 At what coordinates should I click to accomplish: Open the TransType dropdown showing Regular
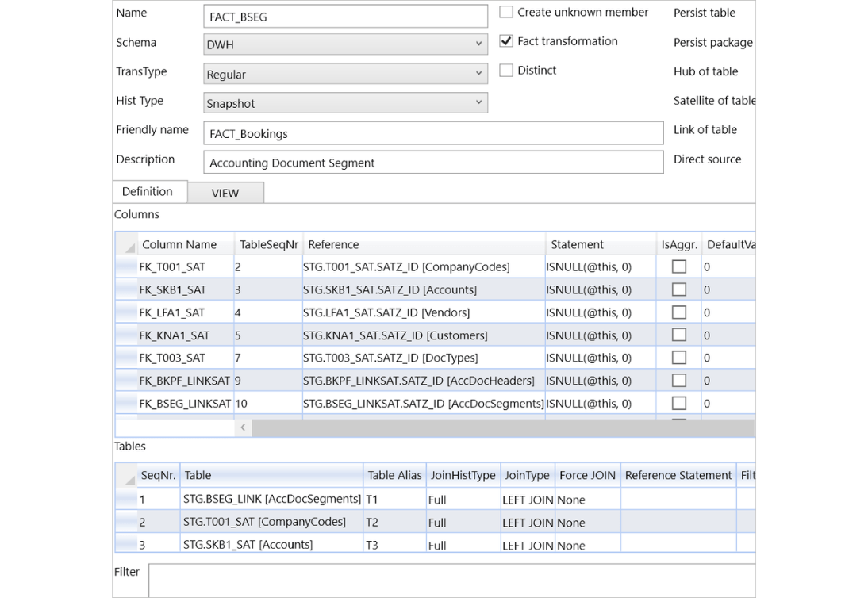click(x=478, y=74)
